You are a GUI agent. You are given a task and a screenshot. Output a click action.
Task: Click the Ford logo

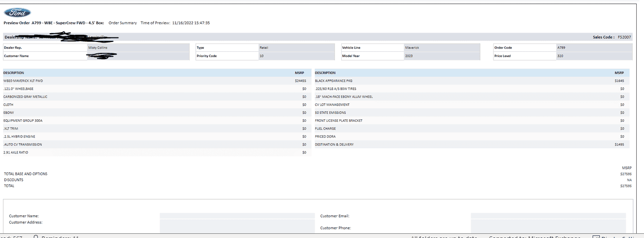point(17,12)
